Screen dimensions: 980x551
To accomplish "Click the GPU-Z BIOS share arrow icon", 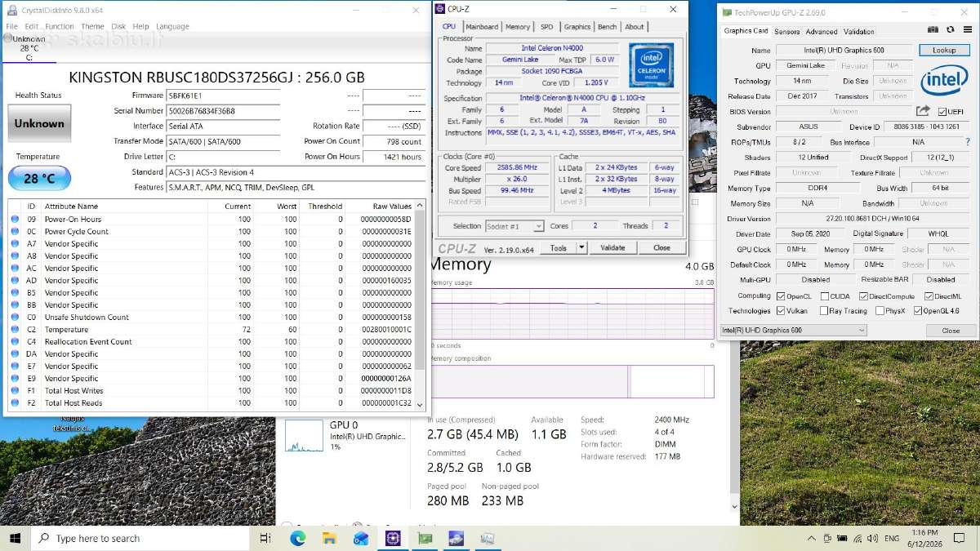I will click(923, 111).
